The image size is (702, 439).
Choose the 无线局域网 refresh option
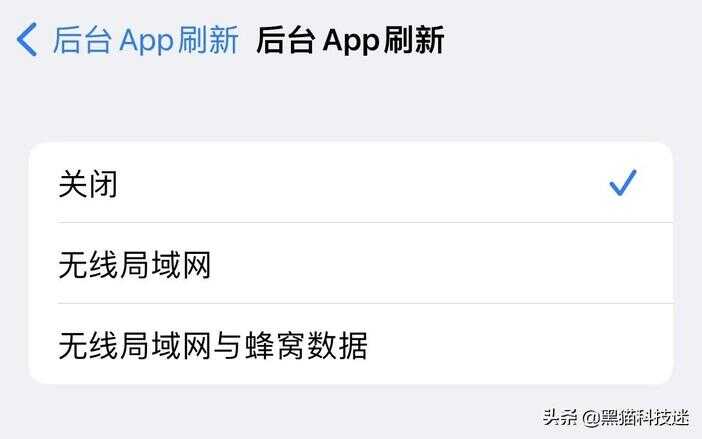(351, 263)
